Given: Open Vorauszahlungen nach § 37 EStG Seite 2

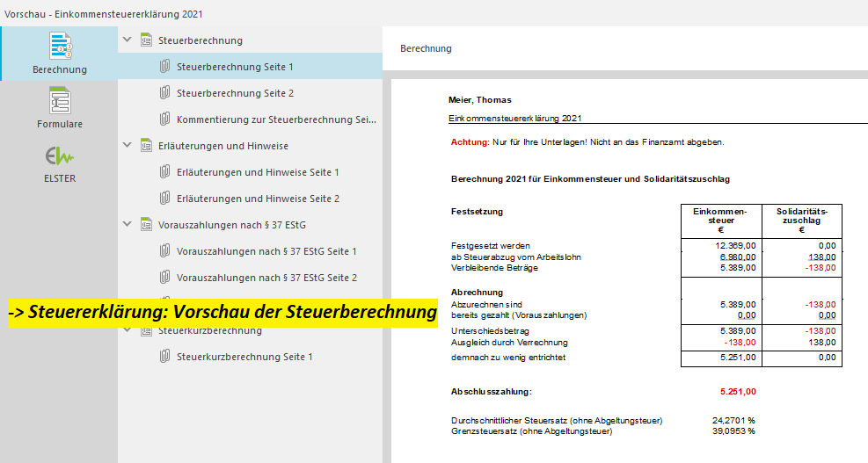Looking at the screenshot, I should (266, 278).
